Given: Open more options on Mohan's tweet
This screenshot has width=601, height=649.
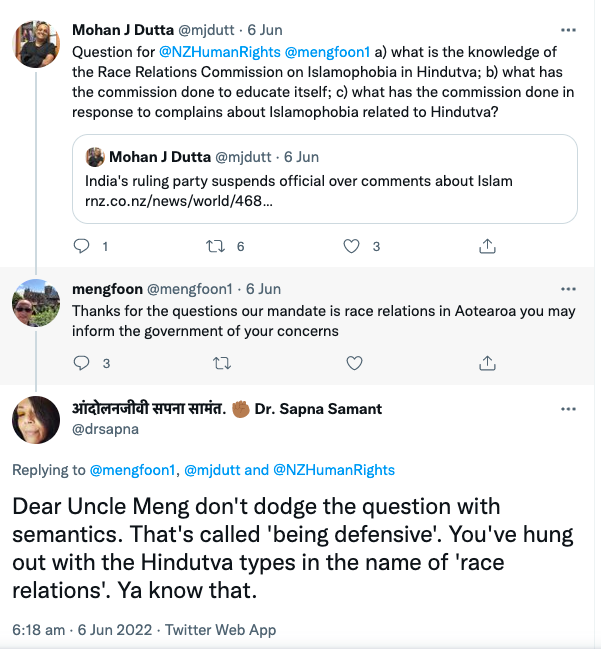Looking at the screenshot, I should pos(568,30).
